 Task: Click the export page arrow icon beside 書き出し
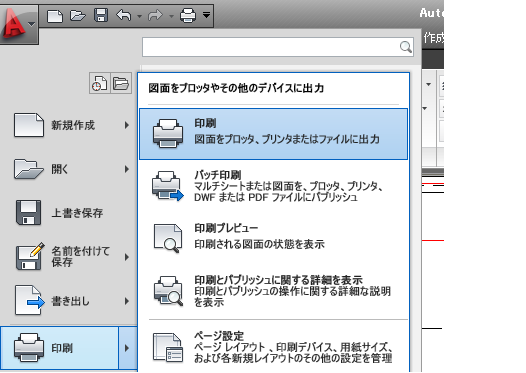[30, 300]
